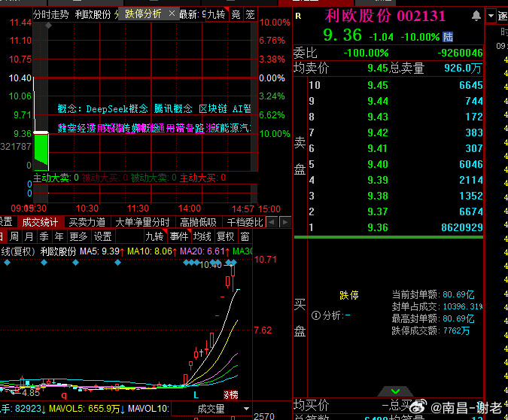Switch K-line to 年 period
508x420 pixels.
tap(59, 236)
